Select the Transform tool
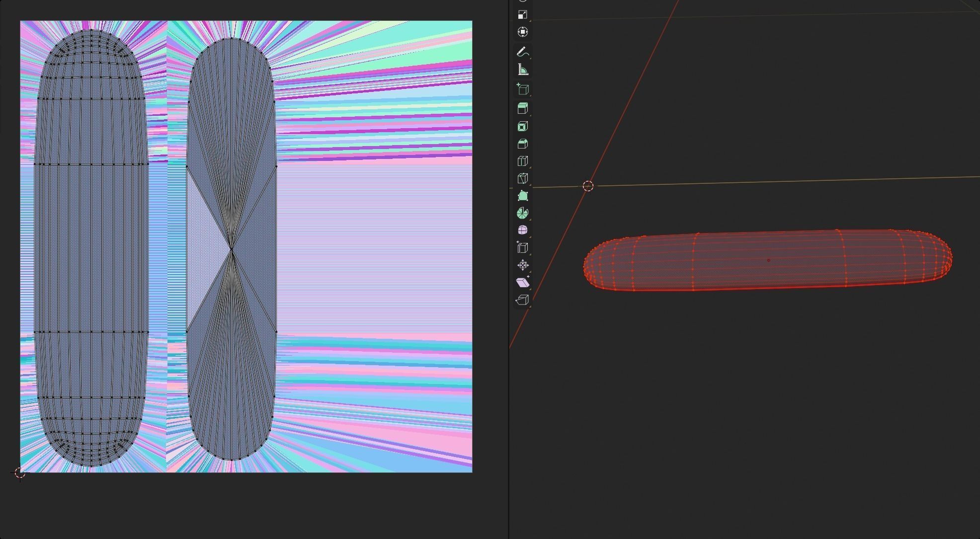 coord(522,32)
